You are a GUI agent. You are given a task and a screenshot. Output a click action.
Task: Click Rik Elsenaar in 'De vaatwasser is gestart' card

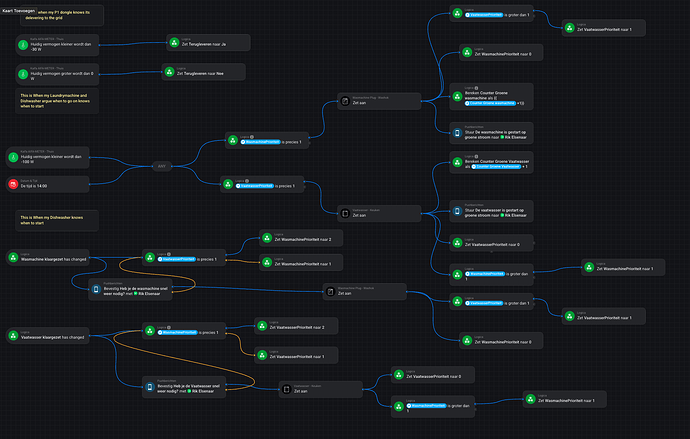point(514,216)
